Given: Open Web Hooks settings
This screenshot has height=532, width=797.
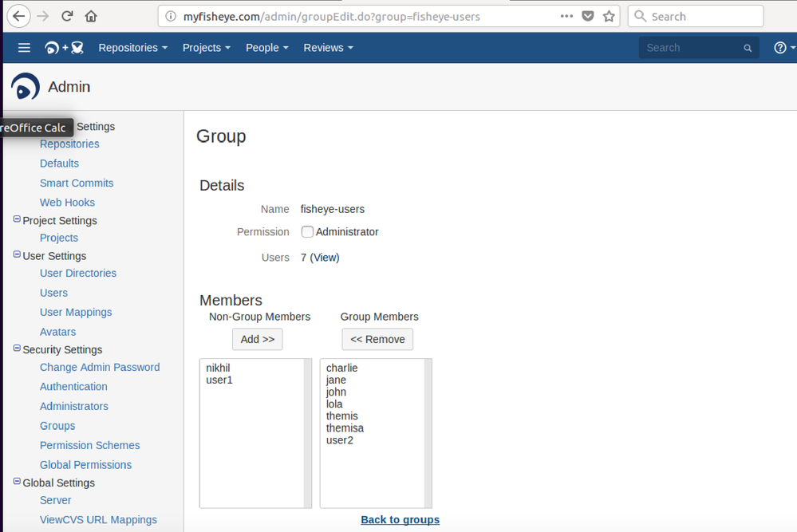Looking at the screenshot, I should [x=67, y=203].
